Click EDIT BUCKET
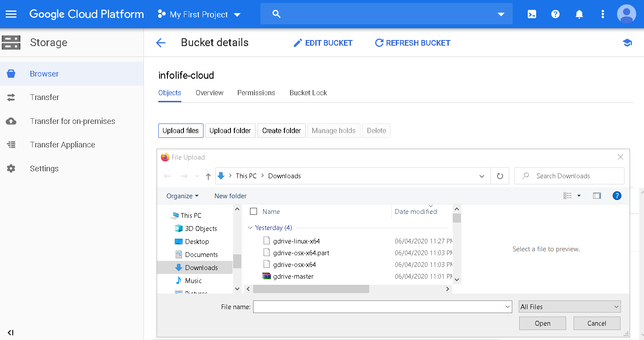 323,43
